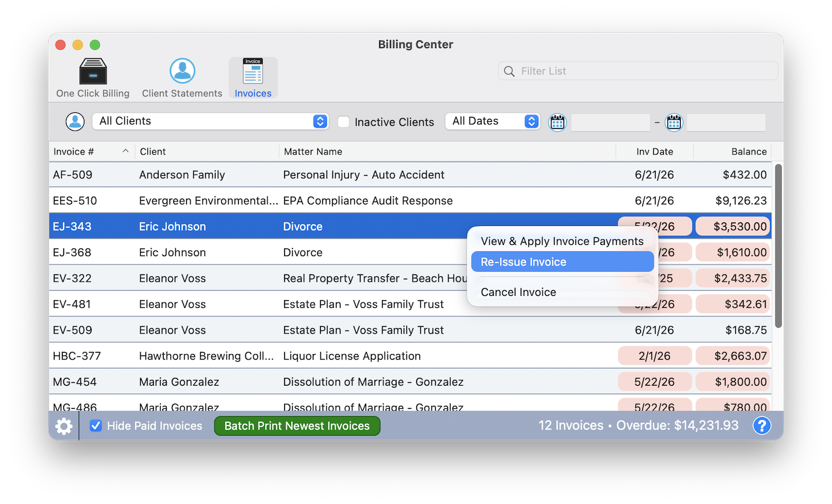Image resolution: width=832 pixels, height=504 pixels.
Task: Sort by the Invoice # column header
Action: pos(92,152)
